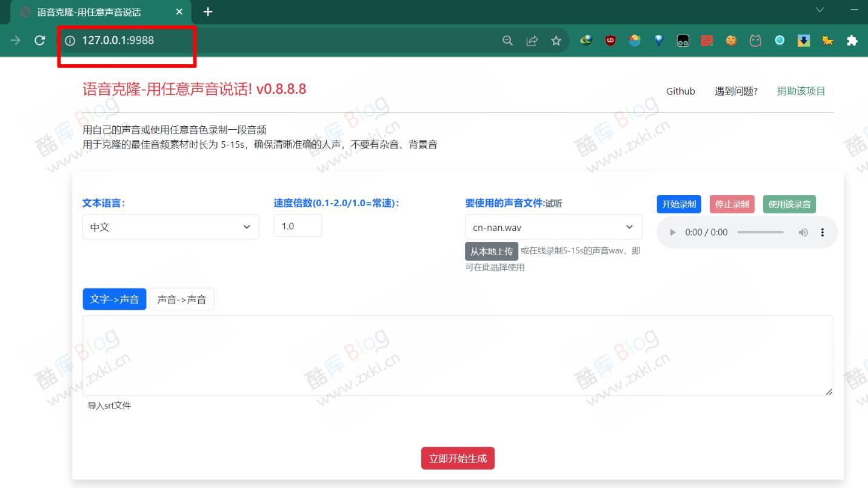868x488 pixels.
Task: Select the 文字->声音 tab
Action: pyautogui.click(x=114, y=298)
